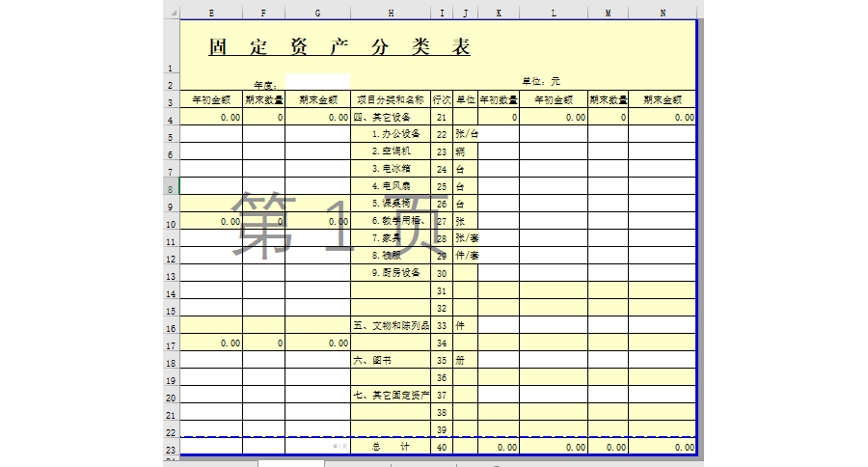Screen dimensions: 868x467
Task: Click the 五、文物和陈列品 cell
Action: click(x=391, y=325)
